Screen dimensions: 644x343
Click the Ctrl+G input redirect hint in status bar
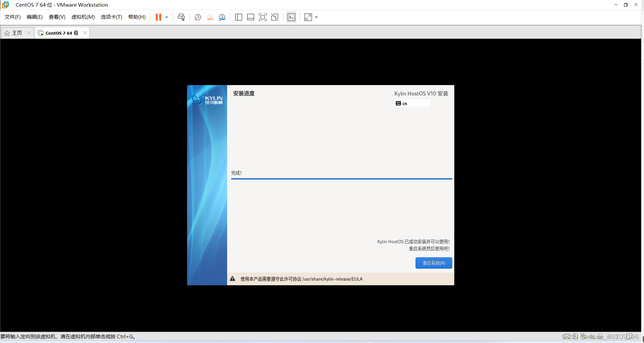pyautogui.click(x=68, y=336)
